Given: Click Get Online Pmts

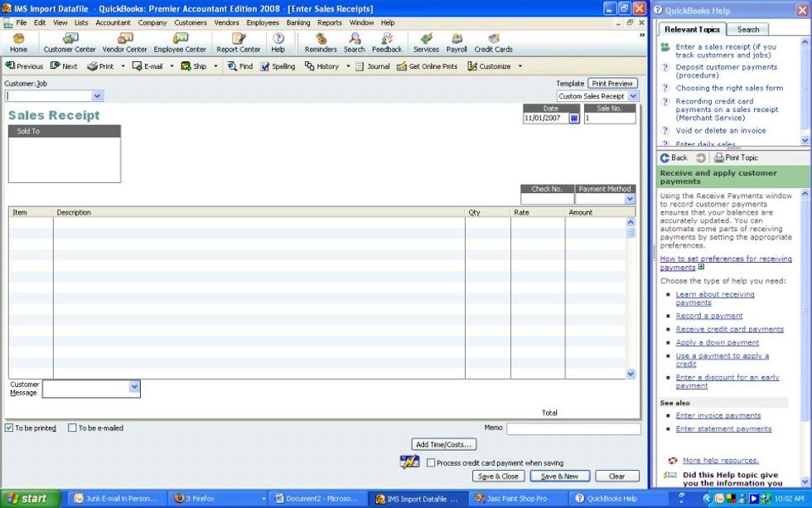Looking at the screenshot, I should (428, 66).
